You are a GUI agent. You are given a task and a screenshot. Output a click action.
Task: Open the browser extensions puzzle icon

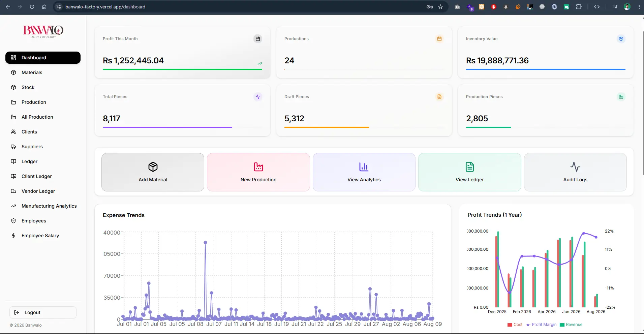[x=579, y=7]
